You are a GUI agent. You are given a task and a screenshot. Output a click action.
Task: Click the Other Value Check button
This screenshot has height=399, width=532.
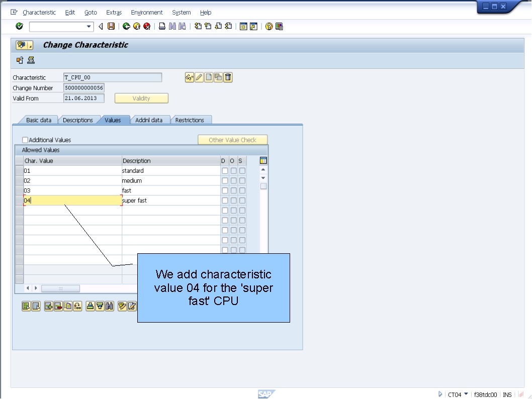click(x=232, y=139)
